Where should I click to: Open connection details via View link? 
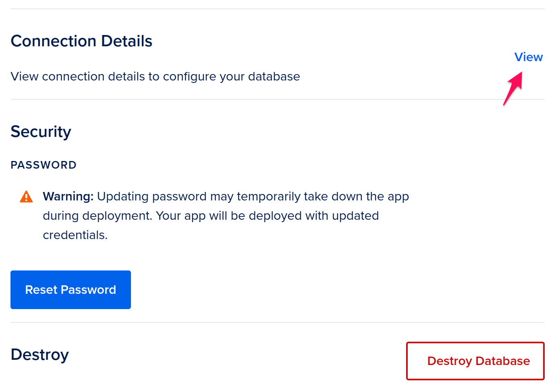[528, 57]
